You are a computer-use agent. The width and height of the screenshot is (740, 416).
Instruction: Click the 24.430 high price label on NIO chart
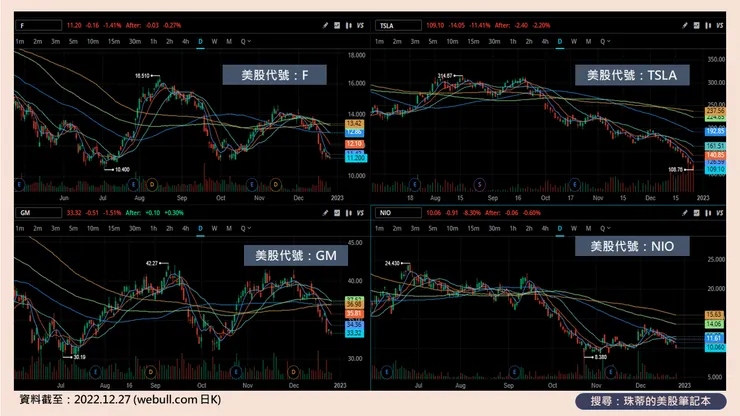tap(392, 263)
